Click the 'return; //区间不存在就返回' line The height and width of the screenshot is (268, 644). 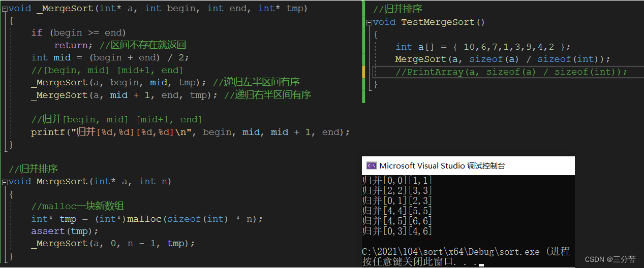[x=120, y=45]
